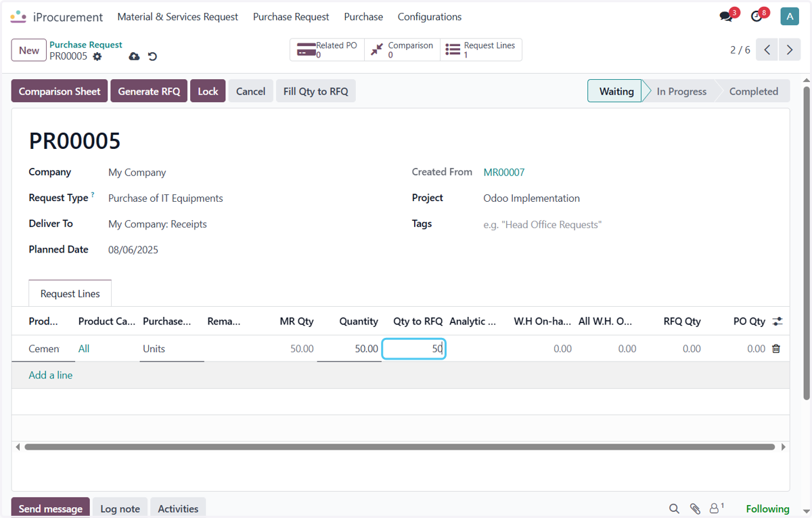812x518 pixels.
Task: Open MR00007 created-from link
Action: pos(504,173)
